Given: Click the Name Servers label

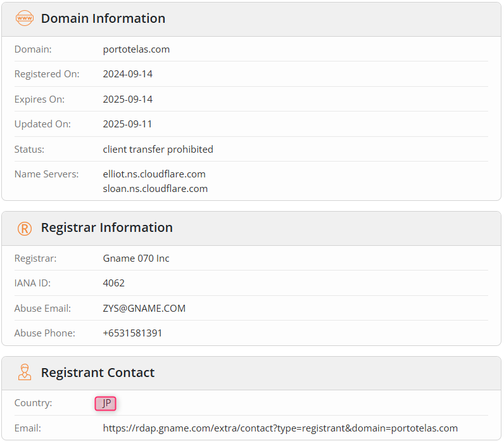Looking at the screenshot, I should pyautogui.click(x=47, y=174).
